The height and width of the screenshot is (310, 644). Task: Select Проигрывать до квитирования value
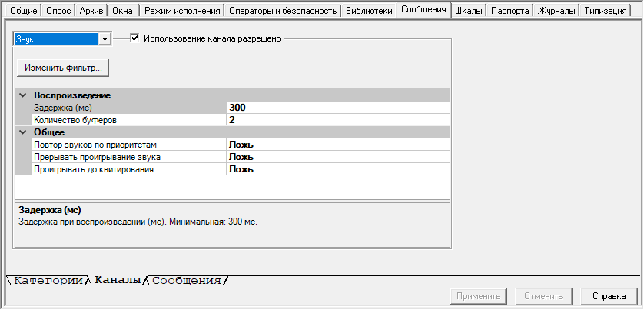click(337, 169)
